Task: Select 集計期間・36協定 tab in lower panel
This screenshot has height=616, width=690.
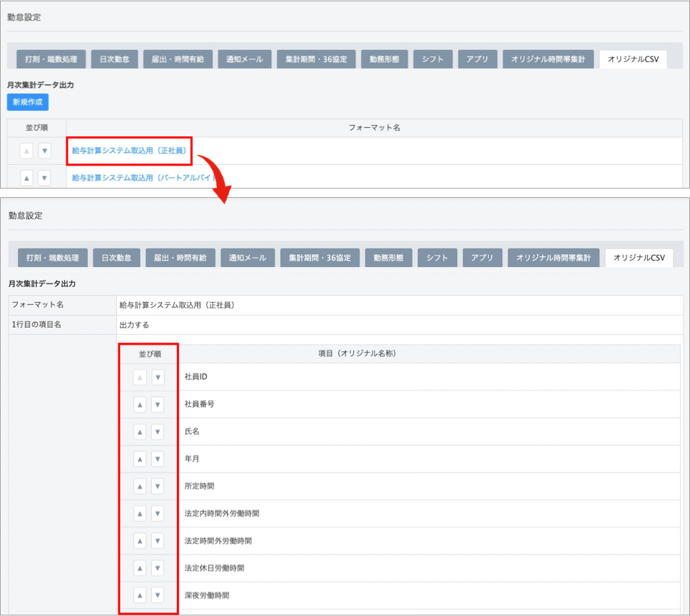Action: click(319, 258)
